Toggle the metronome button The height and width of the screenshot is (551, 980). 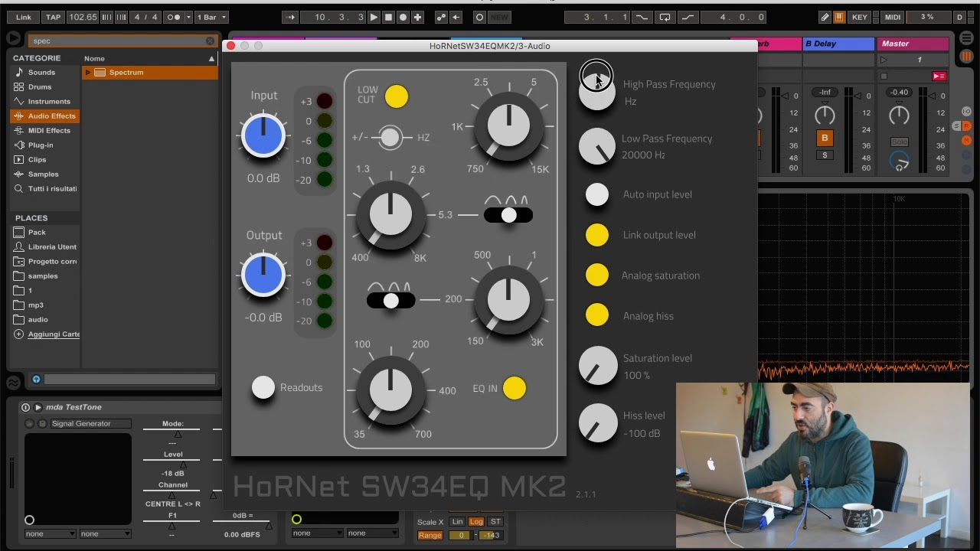pyautogui.click(x=174, y=17)
